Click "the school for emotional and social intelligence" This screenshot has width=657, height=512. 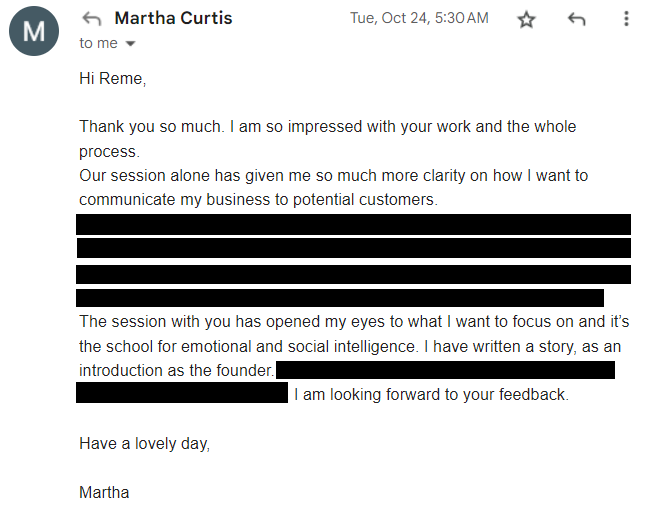(x=250, y=346)
